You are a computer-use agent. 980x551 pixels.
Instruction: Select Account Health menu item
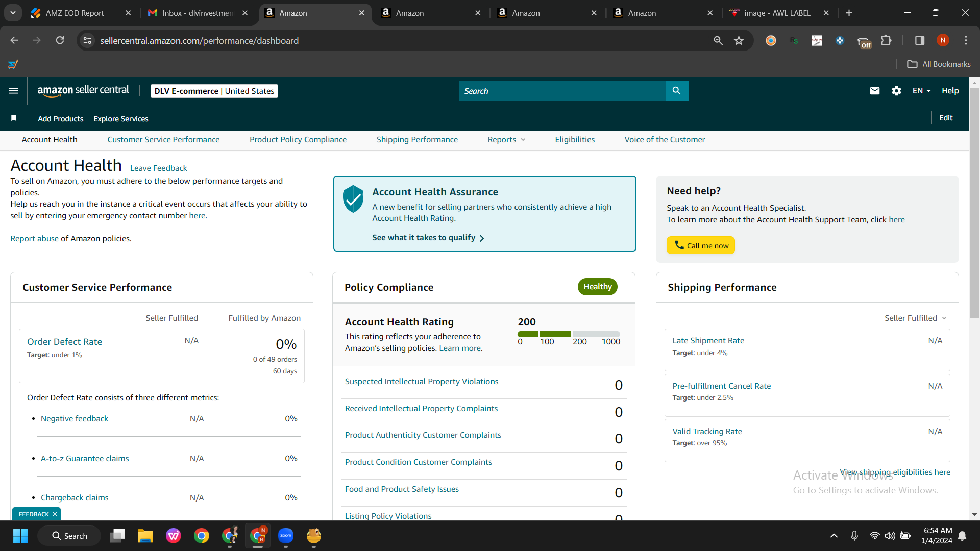(x=50, y=140)
